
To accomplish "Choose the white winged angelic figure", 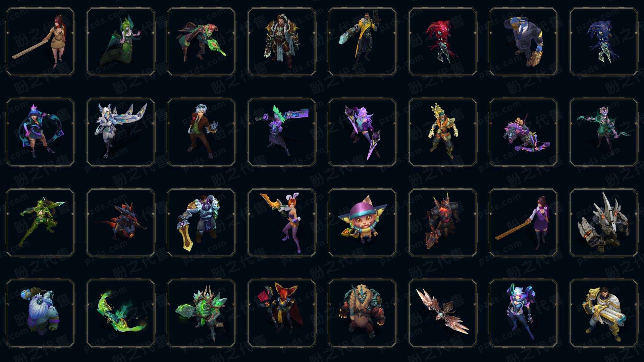I will pyautogui.click(x=121, y=132).
